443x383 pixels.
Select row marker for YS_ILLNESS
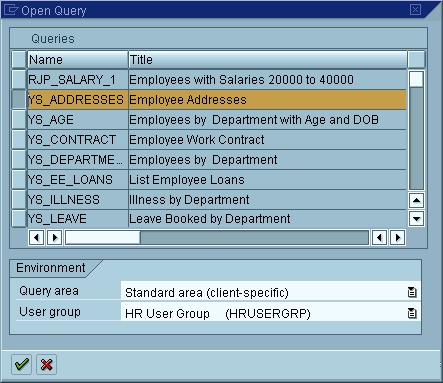coord(19,199)
